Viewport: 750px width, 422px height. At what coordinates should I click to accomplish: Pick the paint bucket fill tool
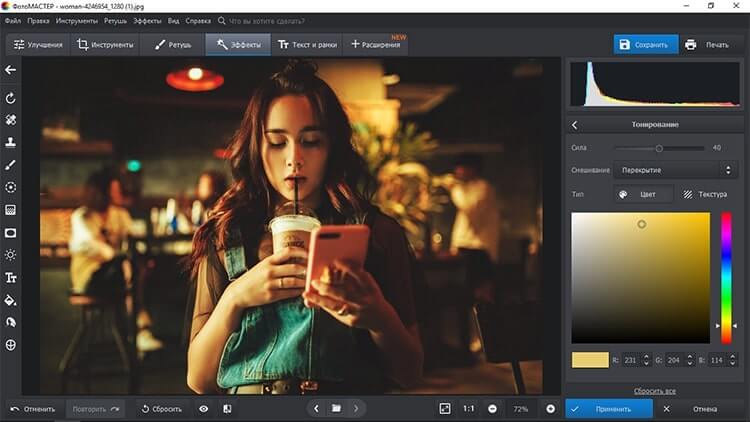[x=11, y=299]
